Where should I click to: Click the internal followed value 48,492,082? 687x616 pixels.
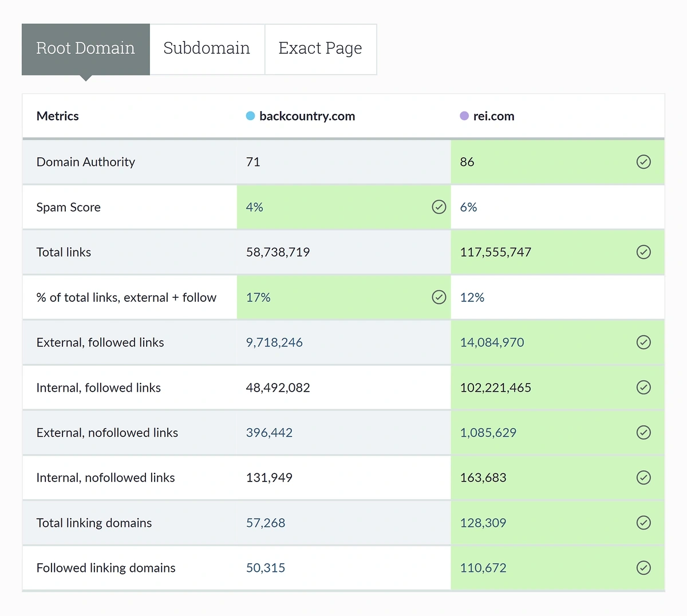[278, 388]
